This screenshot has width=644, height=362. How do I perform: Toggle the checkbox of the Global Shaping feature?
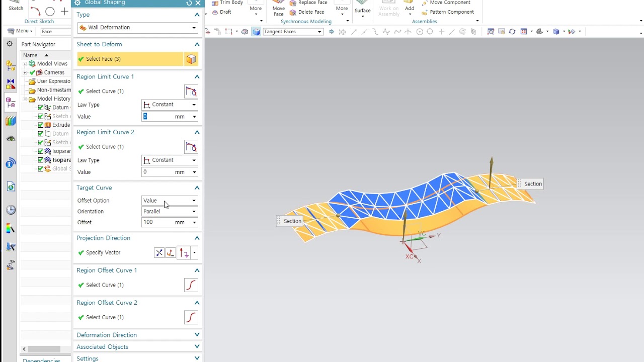(41, 169)
